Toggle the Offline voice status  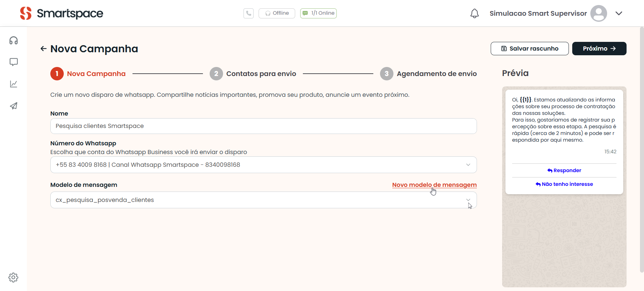pyautogui.click(x=277, y=13)
